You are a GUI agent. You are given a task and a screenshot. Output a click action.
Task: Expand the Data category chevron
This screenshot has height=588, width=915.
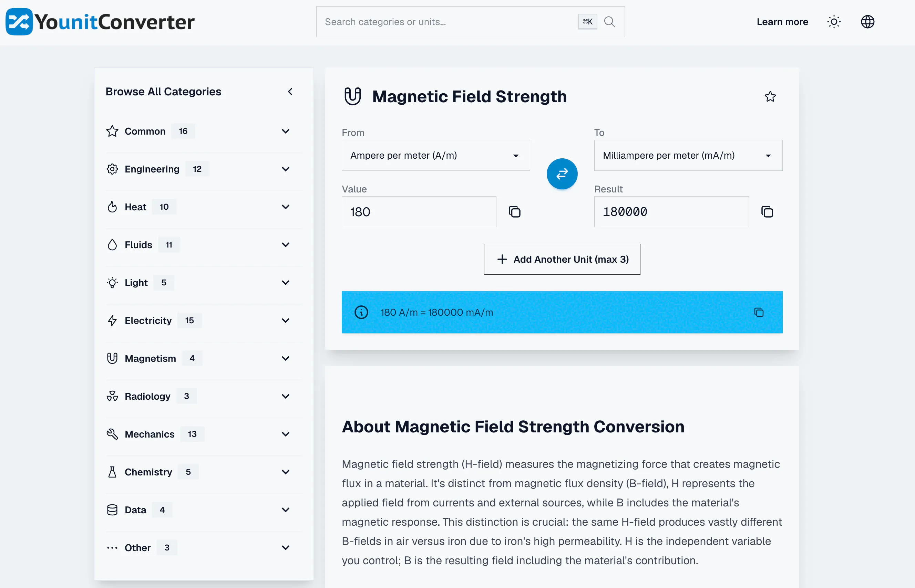(285, 510)
